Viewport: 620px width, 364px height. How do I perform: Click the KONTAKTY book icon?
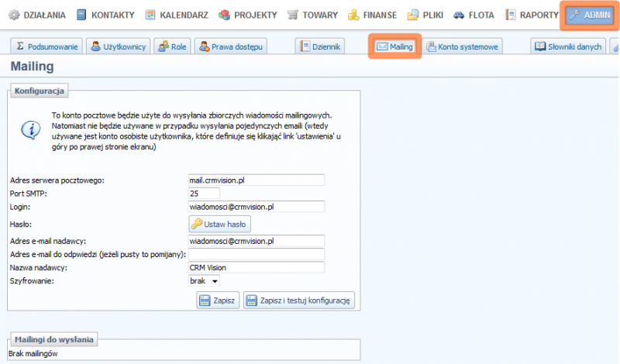(81, 15)
